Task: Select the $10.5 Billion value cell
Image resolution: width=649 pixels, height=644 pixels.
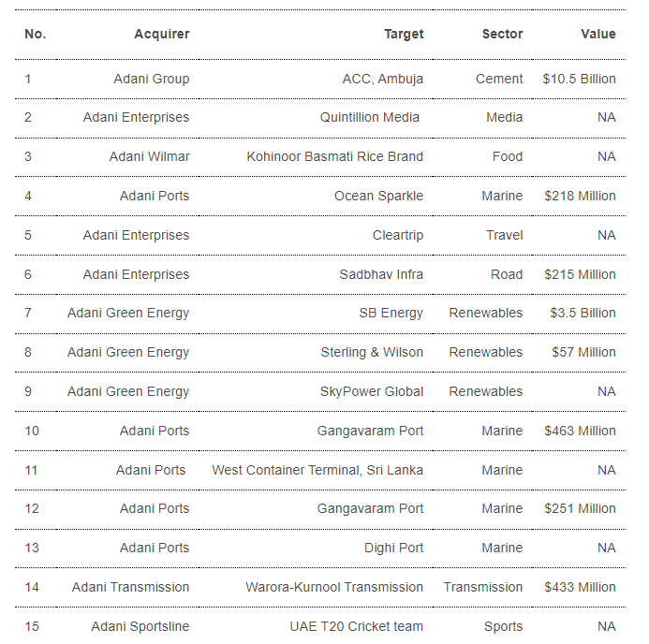Action: (x=579, y=79)
